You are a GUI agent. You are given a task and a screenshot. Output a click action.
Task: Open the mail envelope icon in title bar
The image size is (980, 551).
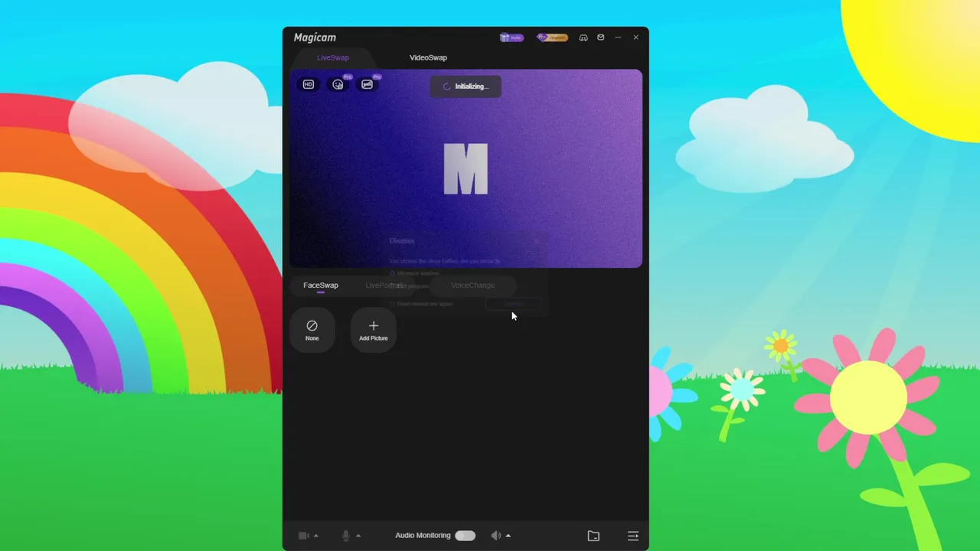click(601, 37)
